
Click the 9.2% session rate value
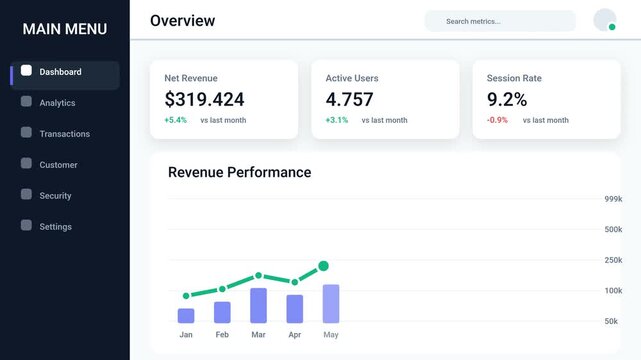507,99
